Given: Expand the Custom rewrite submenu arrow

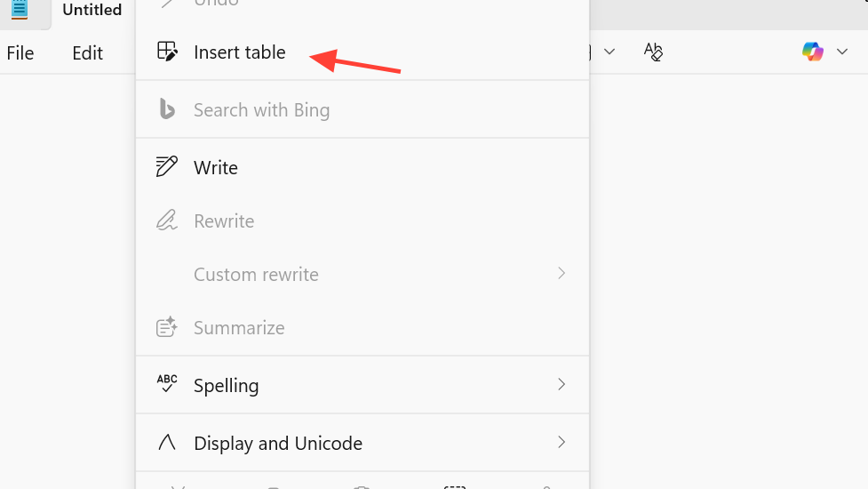Looking at the screenshot, I should coord(561,273).
